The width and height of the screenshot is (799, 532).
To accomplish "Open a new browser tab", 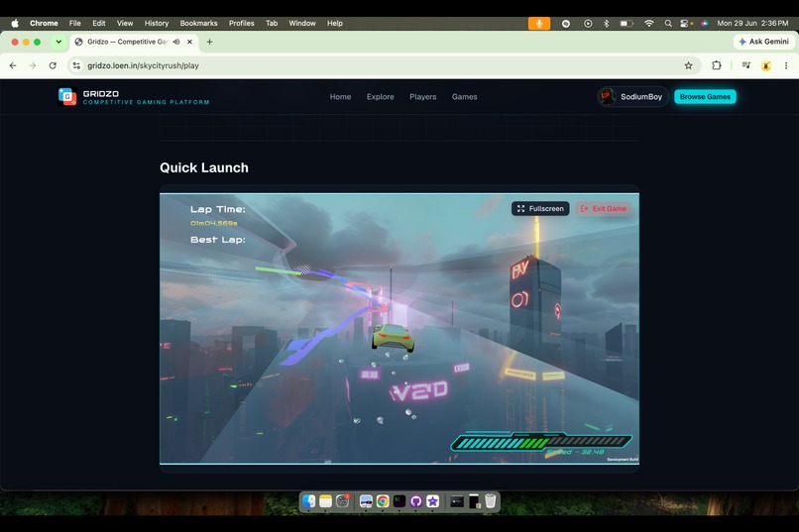I will pyautogui.click(x=209, y=42).
